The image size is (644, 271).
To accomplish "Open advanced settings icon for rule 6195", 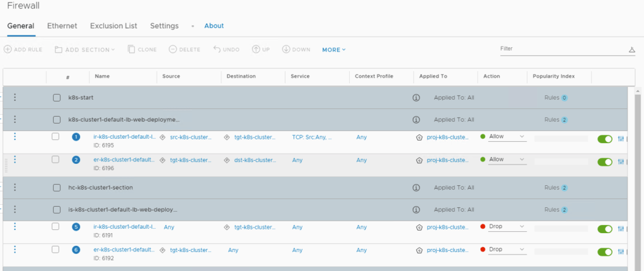I will point(621,139).
